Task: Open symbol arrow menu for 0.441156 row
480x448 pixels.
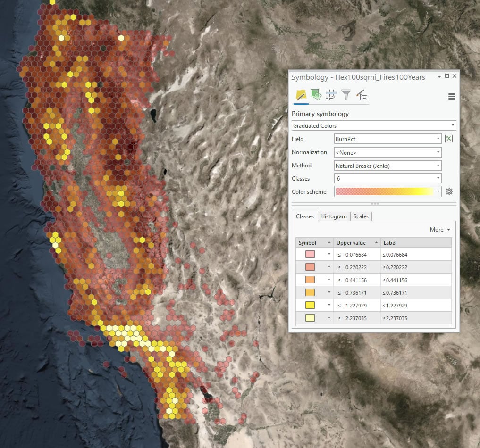Action: click(x=329, y=280)
